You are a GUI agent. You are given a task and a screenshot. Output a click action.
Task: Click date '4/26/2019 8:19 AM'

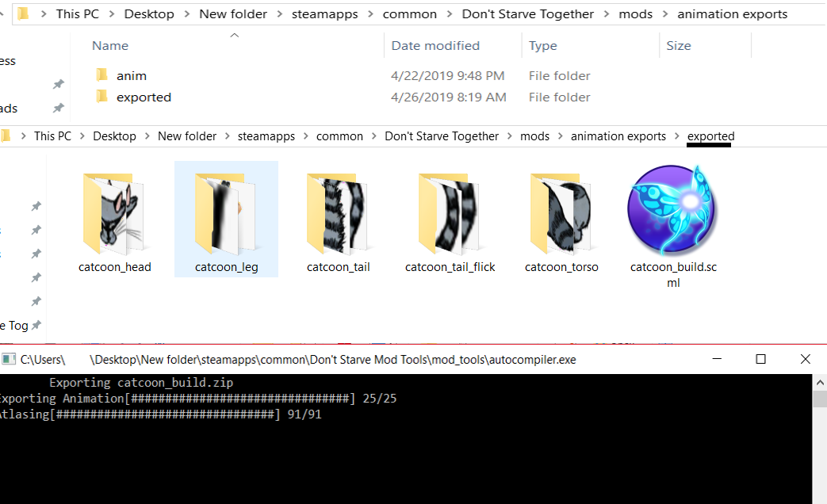tap(448, 97)
